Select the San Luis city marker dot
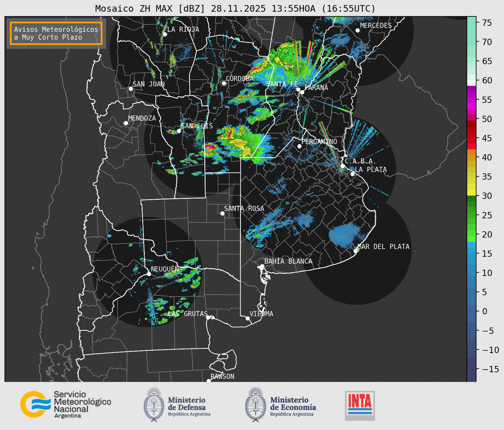This screenshot has width=504, height=430. (179, 131)
